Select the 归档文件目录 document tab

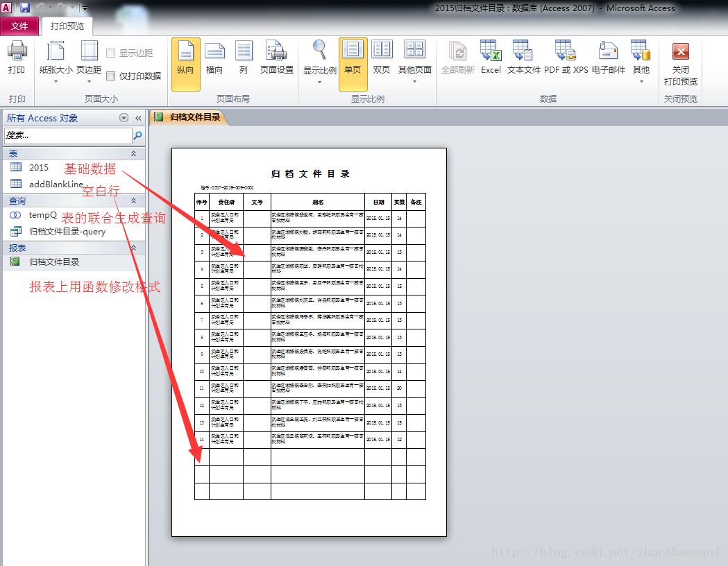pyautogui.click(x=194, y=117)
